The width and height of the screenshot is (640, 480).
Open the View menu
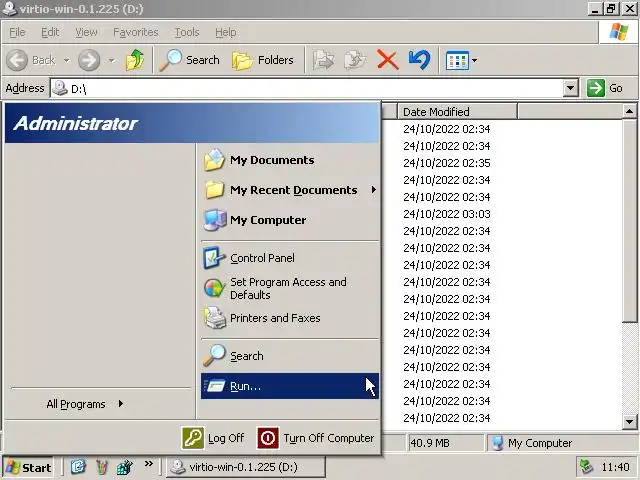point(86,32)
